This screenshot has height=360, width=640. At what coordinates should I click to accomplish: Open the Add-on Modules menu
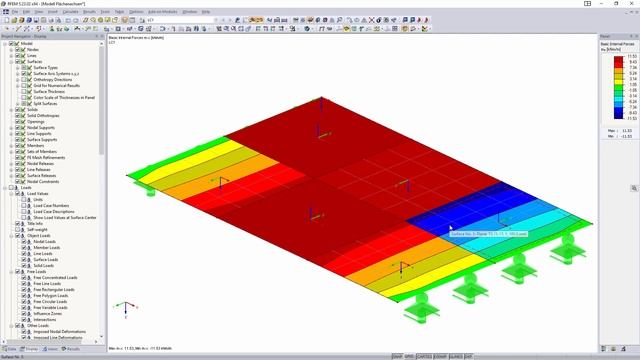pyautogui.click(x=162, y=12)
